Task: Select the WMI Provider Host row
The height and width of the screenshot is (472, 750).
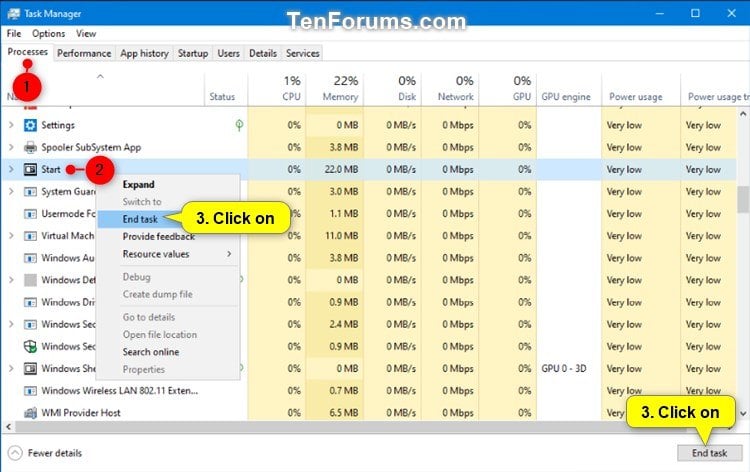Action: 368,413
